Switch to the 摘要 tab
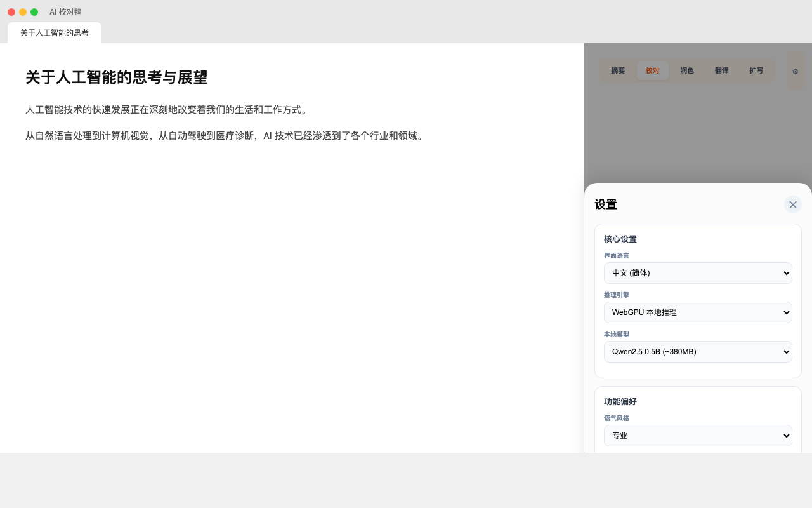This screenshot has width=812, height=508. pyautogui.click(x=618, y=70)
